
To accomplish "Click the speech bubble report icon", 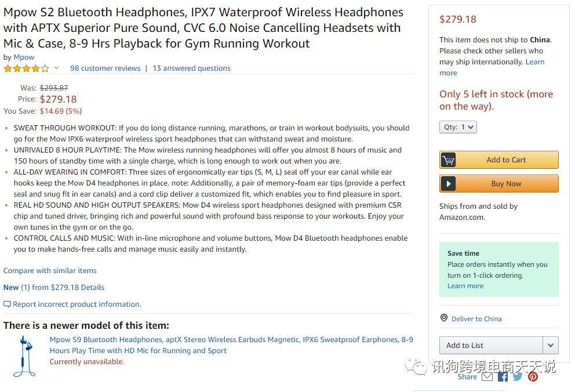I will [x=7, y=304].
